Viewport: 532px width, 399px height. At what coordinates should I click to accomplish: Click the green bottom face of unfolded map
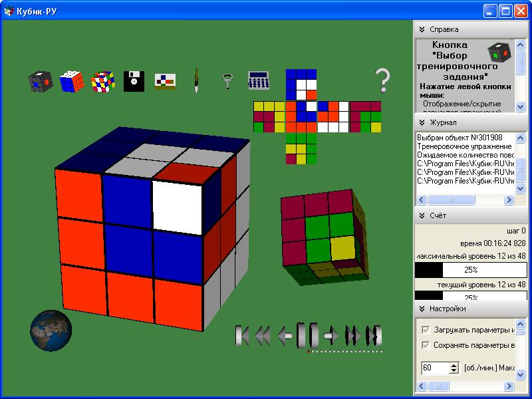pyautogui.click(x=301, y=148)
